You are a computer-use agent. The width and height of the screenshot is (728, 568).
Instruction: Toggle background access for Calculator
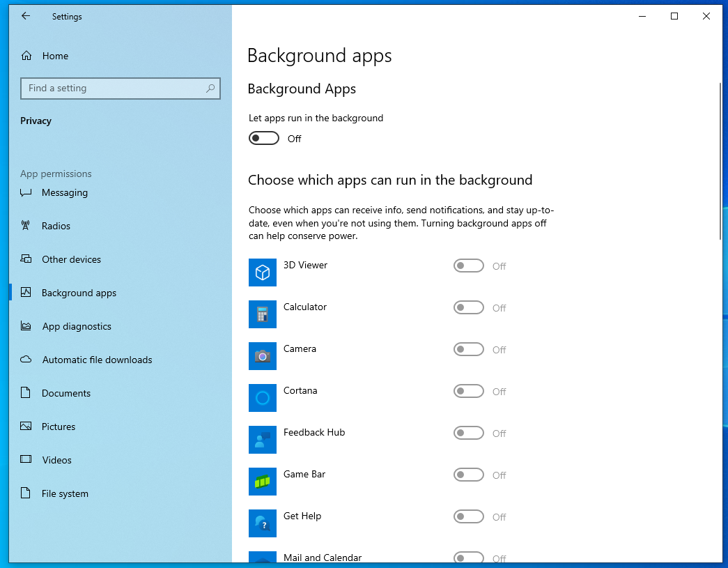(468, 307)
